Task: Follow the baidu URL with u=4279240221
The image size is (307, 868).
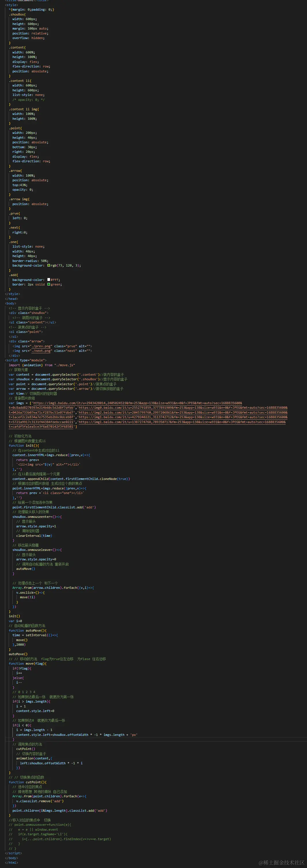Action: point(183,417)
